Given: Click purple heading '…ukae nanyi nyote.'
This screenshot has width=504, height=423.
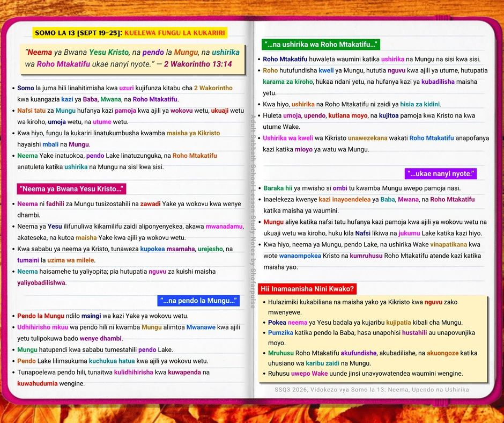Looking at the screenshot, I should click(441, 174).
